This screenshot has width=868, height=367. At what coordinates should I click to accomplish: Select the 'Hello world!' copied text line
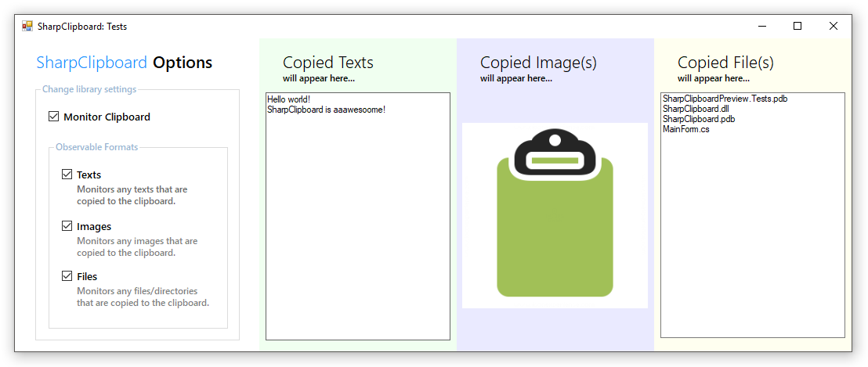click(288, 99)
